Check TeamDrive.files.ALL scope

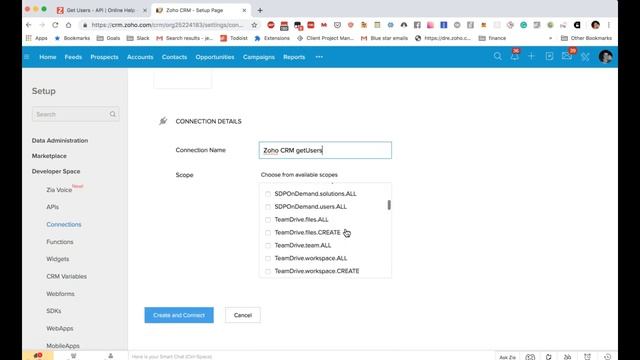click(268, 220)
